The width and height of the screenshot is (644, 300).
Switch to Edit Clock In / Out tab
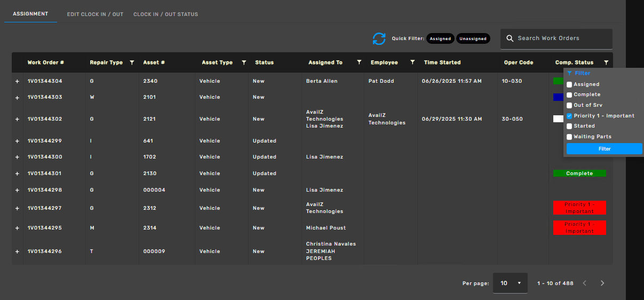pyautogui.click(x=95, y=14)
